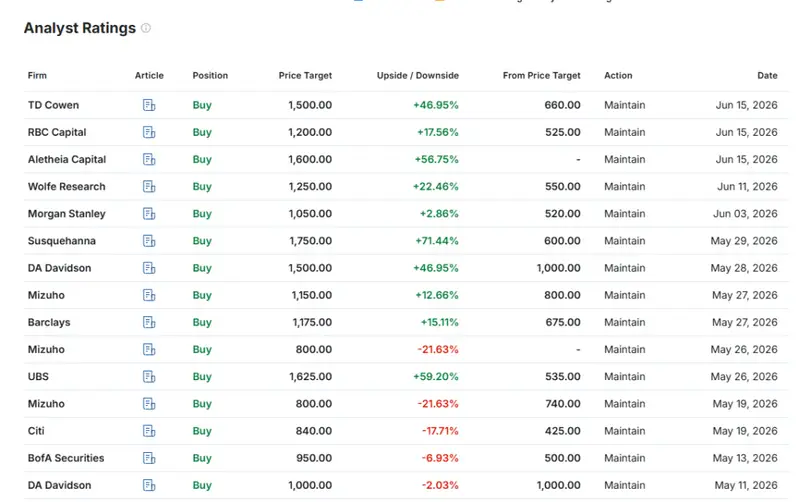Image resolution: width=799 pixels, height=502 pixels.
Task: Open the Citi article icon
Action: pyautogui.click(x=149, y=431)
